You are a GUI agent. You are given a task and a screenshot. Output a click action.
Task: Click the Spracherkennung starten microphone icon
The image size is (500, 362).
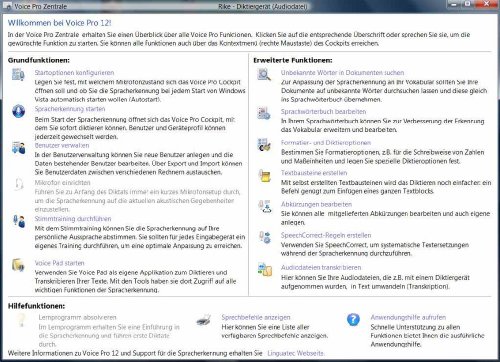click(18, 111)
